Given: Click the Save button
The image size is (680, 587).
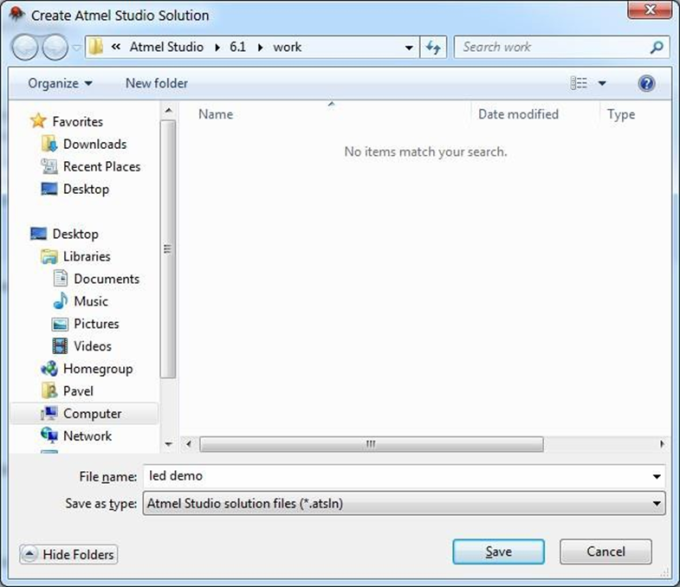Looking at the screenshot, I should (x=498, y=551).
